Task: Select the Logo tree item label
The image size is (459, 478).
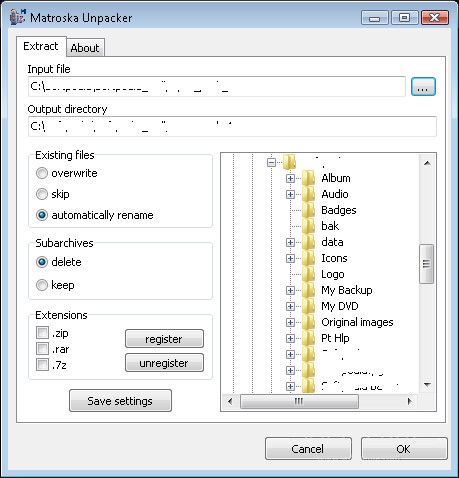Action: point(333,274)
